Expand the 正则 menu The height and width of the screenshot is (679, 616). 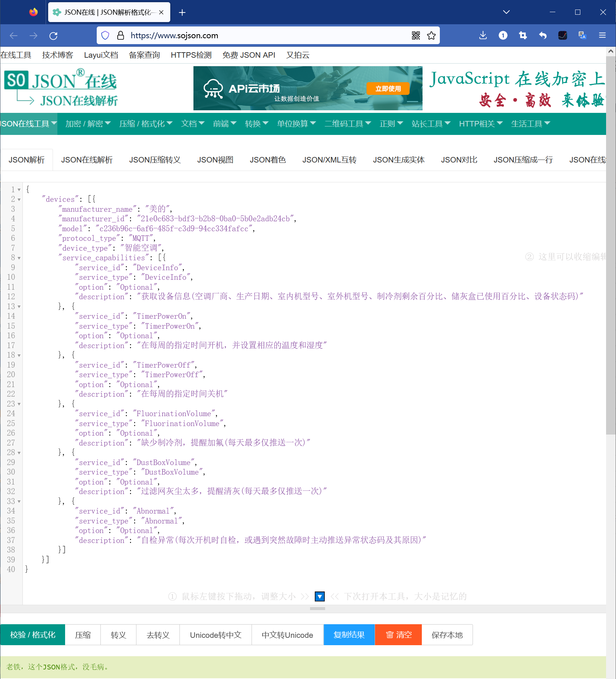[391, 124]
